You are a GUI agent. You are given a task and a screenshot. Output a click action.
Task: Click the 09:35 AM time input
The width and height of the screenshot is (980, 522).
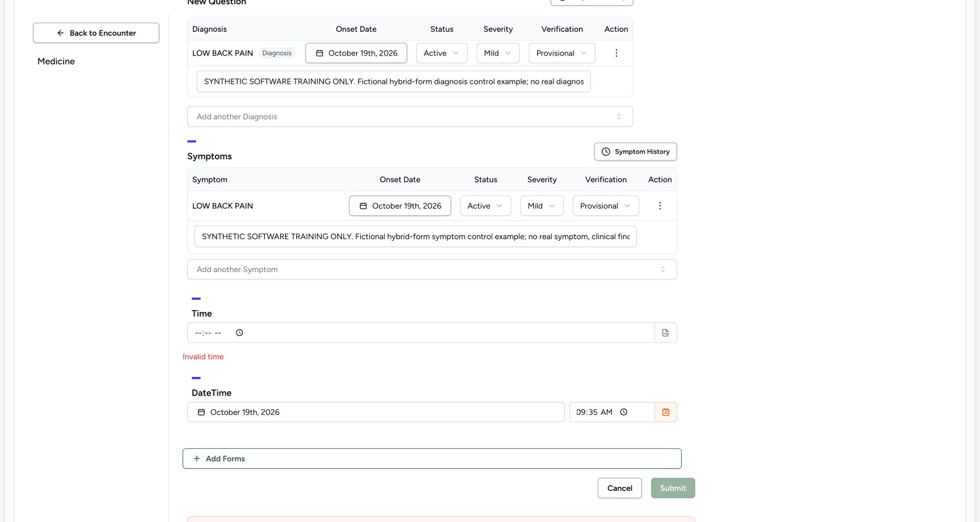pos(612,412)
